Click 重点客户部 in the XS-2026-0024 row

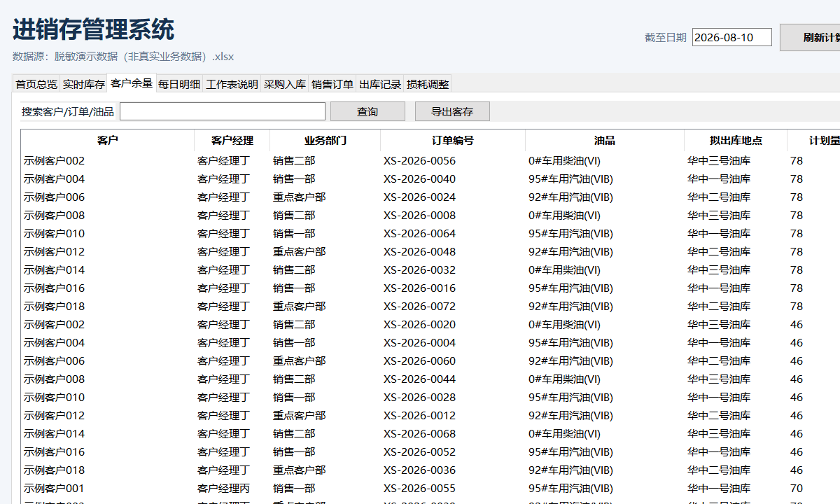(299, 197)
